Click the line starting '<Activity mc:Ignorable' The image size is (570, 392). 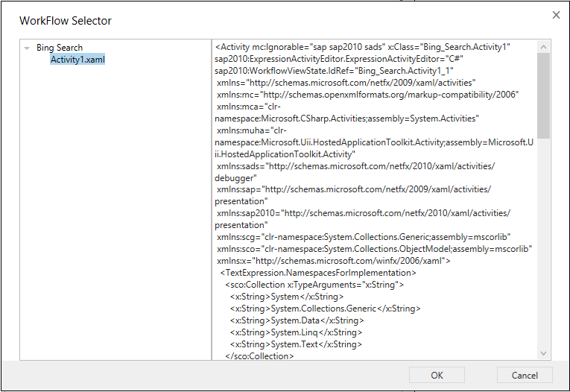click(x=362, y=47)
